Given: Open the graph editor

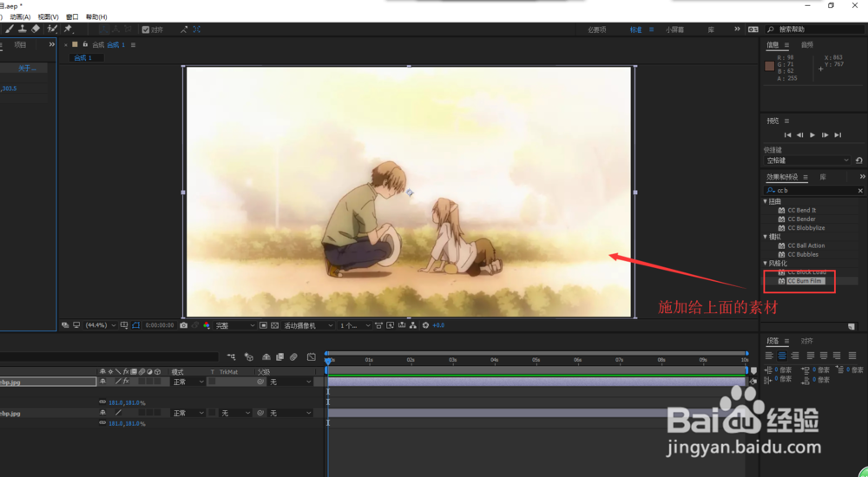Looking at the screenshot, I should [311, 357].
